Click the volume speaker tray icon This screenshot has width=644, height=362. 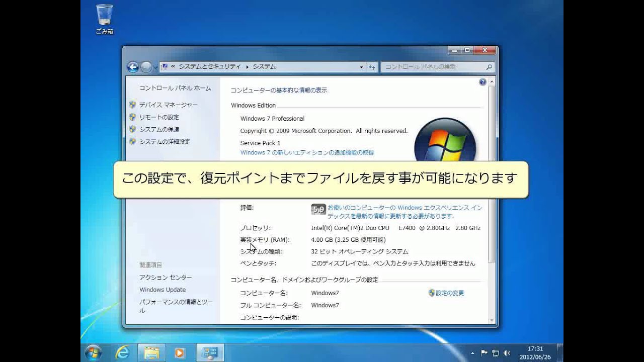(x=507, y=353)
